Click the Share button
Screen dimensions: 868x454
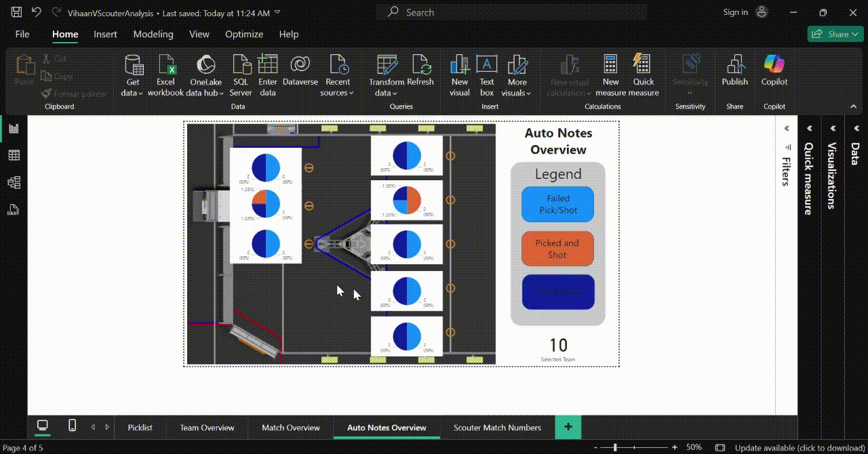point(835,34)
